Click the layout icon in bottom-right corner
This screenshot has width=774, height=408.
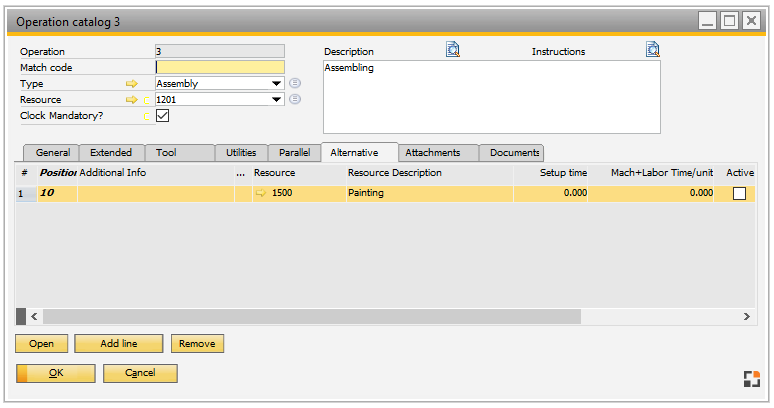pyautogui.click(x=751, y=378)
